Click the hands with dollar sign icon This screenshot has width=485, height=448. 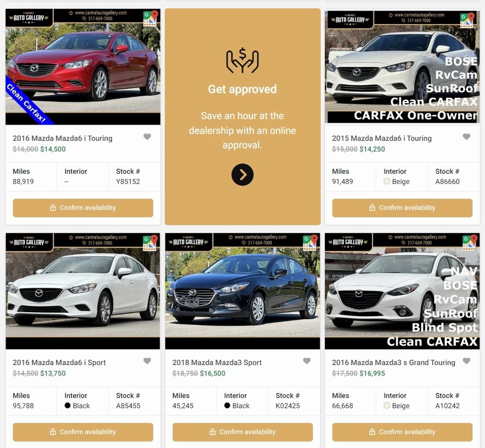click(x=242, y=60)
